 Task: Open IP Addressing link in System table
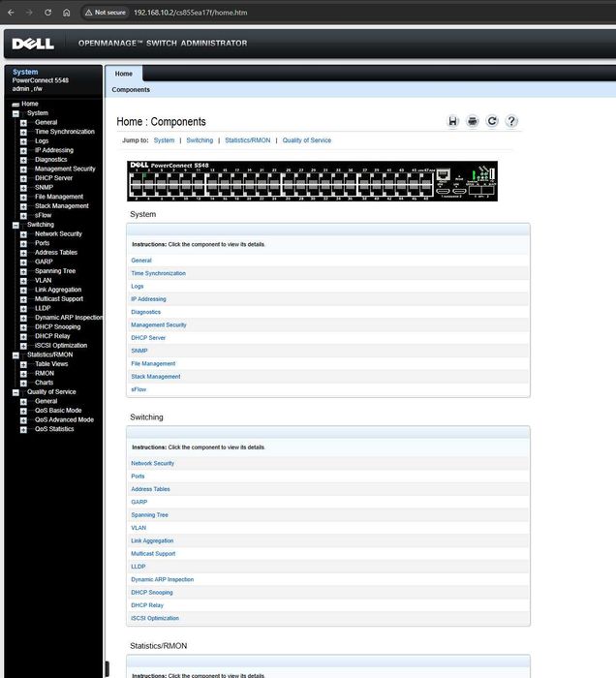tap(149, 298)
